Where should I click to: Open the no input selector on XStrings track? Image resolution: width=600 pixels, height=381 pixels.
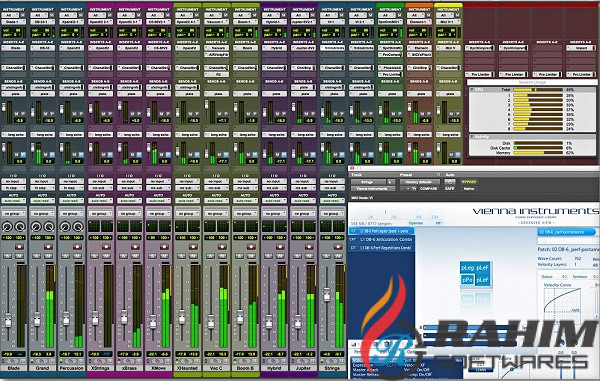coord(100,181)
